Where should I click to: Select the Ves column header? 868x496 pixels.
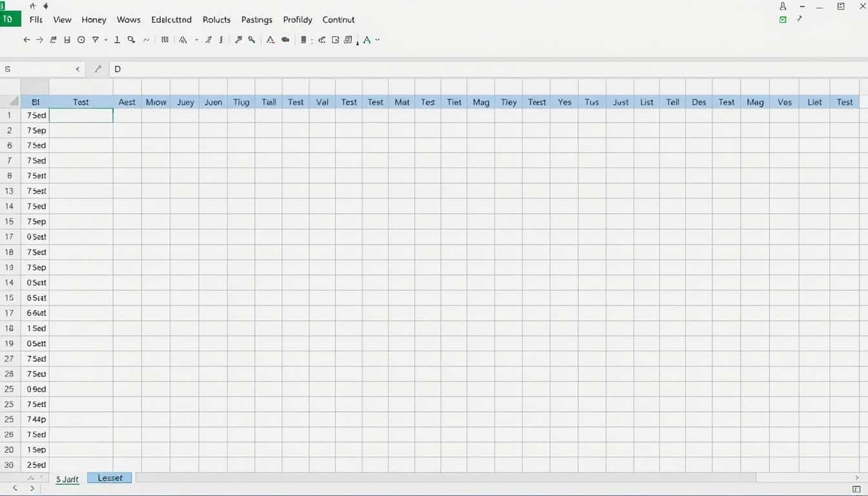[785, 102]
